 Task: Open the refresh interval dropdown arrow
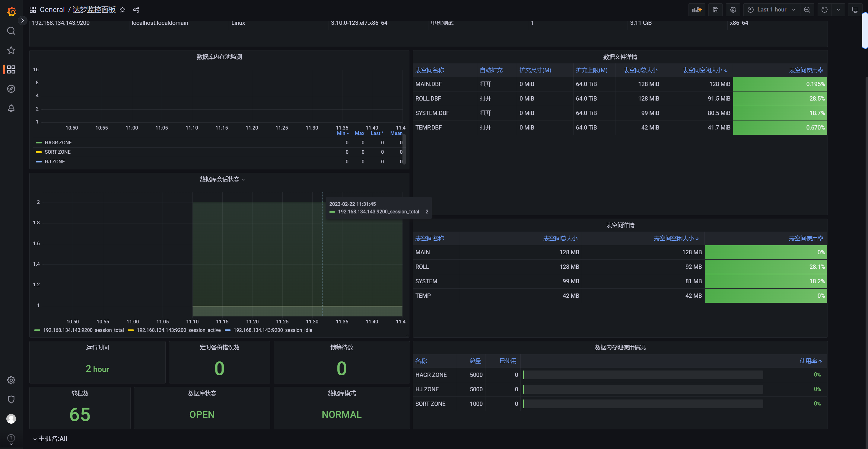pos(838,10)
